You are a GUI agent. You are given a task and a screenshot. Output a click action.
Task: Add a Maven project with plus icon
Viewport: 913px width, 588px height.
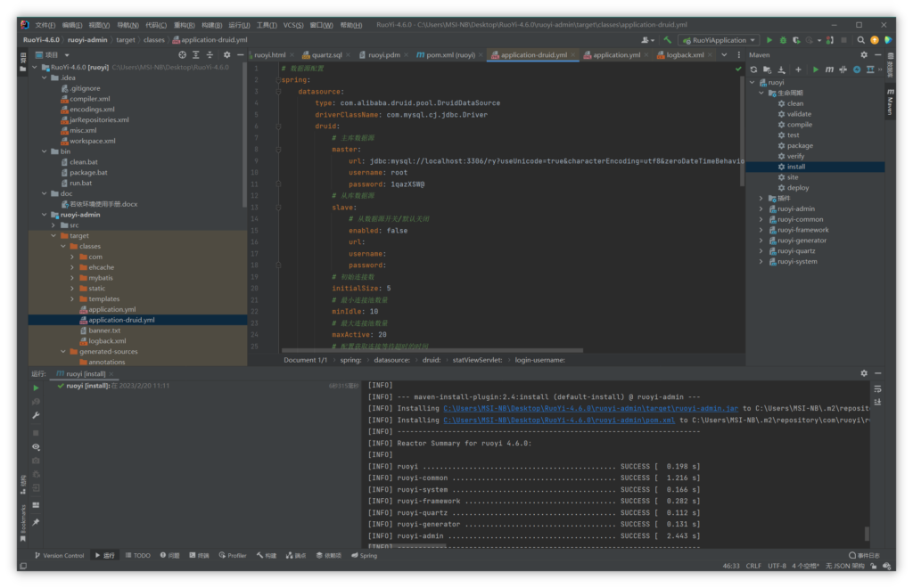tap(798, 69)
